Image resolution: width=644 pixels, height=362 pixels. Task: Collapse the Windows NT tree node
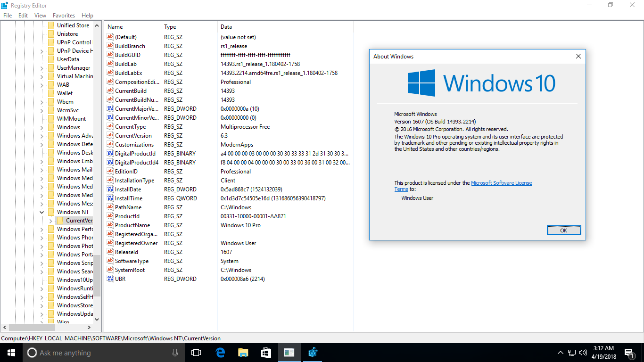coord(42,212)
